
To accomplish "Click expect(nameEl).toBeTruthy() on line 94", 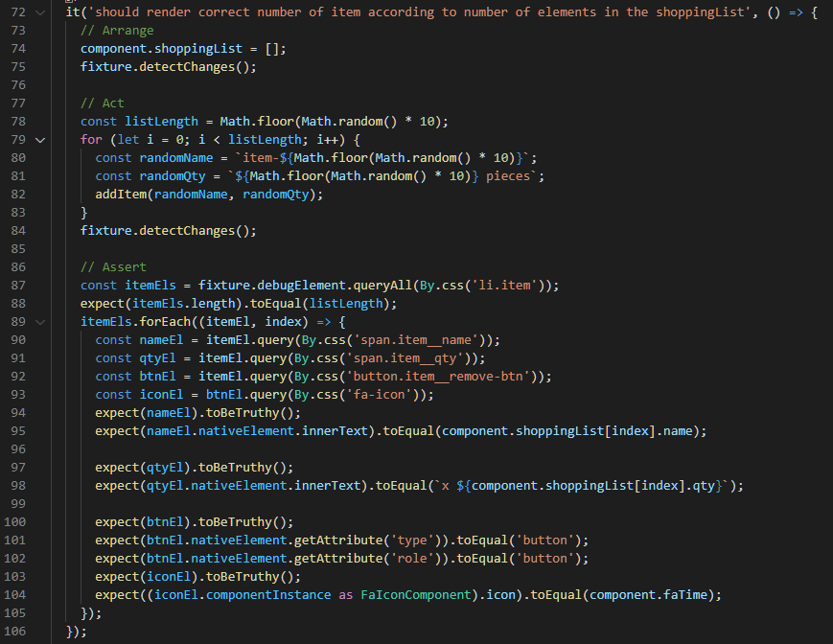I will (198, 413).
